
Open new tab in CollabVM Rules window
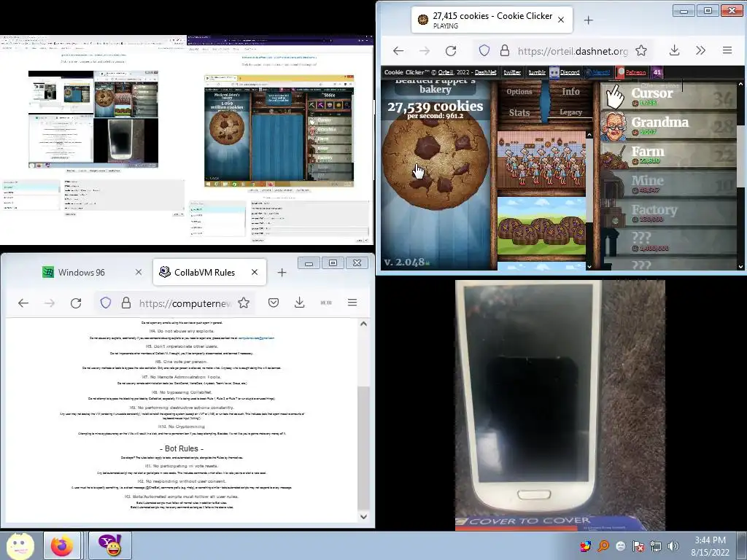tap(282, 273)
